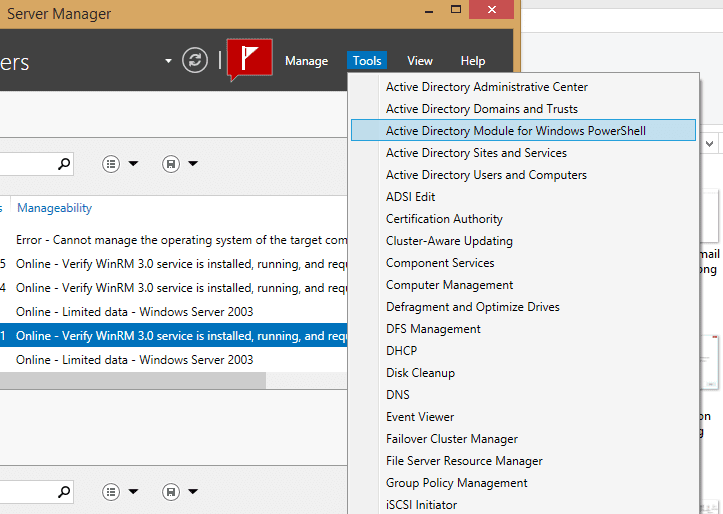Image resolution: width=723 pixels, height=514 pixels.
Task: Select Active Directory Module for Windows PowerShell
Action: [523, 130]
